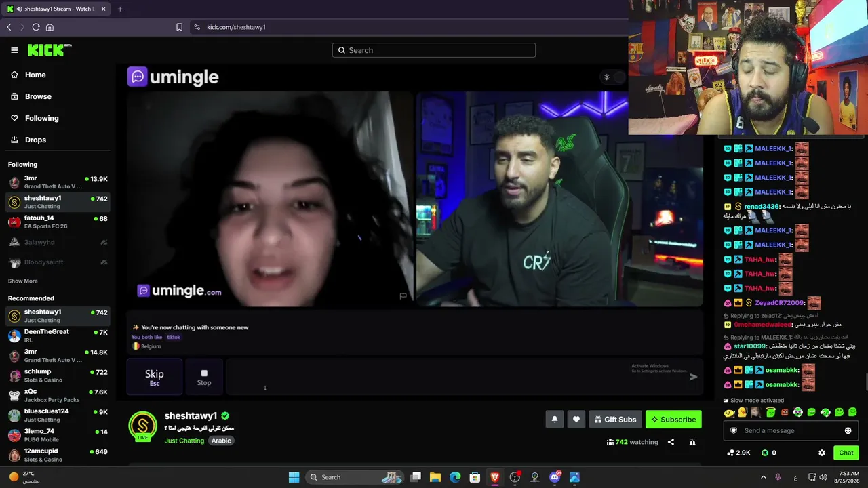Click the browser address bar URL
This screenshot has height=488, width=868.
(x=236, y=27)
